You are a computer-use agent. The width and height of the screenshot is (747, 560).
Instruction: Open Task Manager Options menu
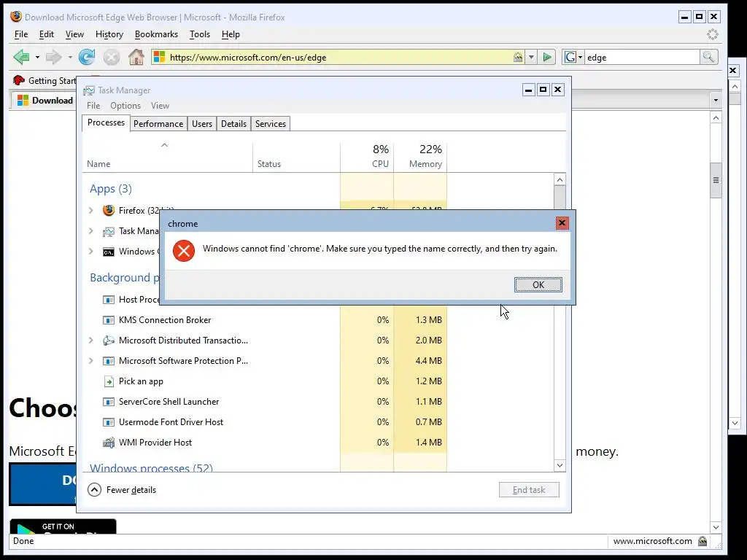pos(125,106)
